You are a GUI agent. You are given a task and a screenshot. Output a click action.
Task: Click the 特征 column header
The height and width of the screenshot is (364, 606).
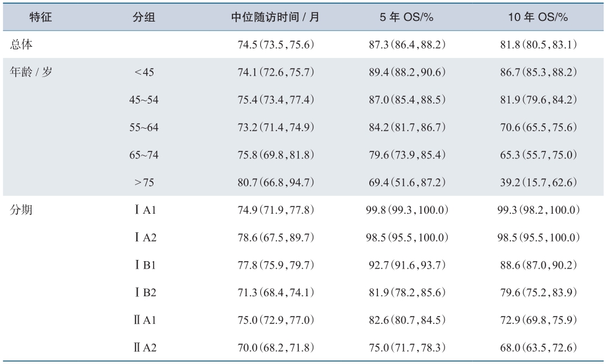tap(41, 17)
